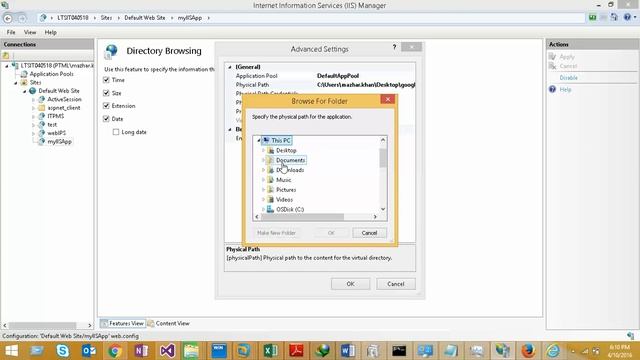Image resolution: width=640 pixels, height=360 pixels.
Task: Click the Sites breadcrumb in the address bar
Action: pos(106,18)
